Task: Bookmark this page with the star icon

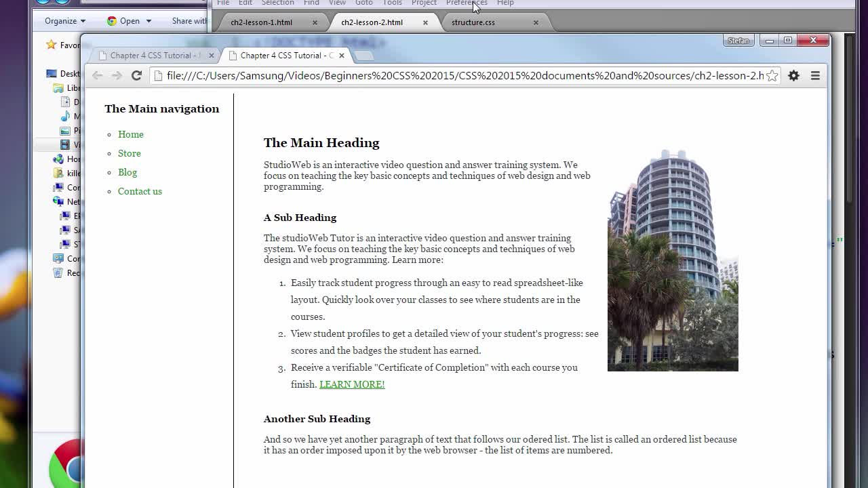Action: tap(772, 75)
